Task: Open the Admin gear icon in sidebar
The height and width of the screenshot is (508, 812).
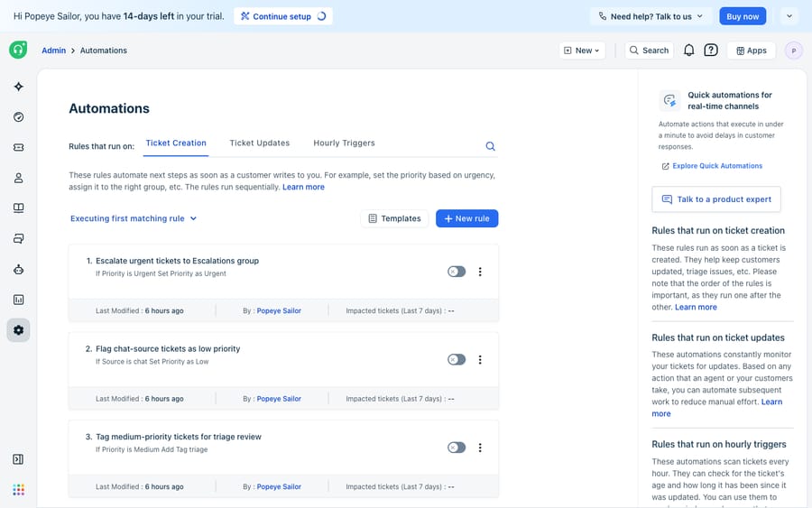Action: (x=19, y=330)
